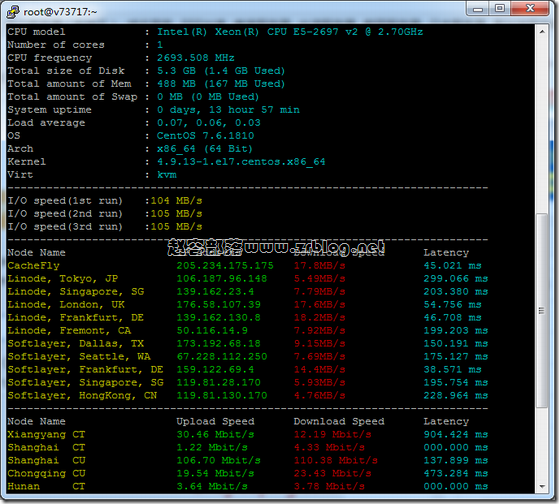
Task: Click the 1st run I/O speed 104 MB/s
Action: pyautogui.click(x=176, y=201)
